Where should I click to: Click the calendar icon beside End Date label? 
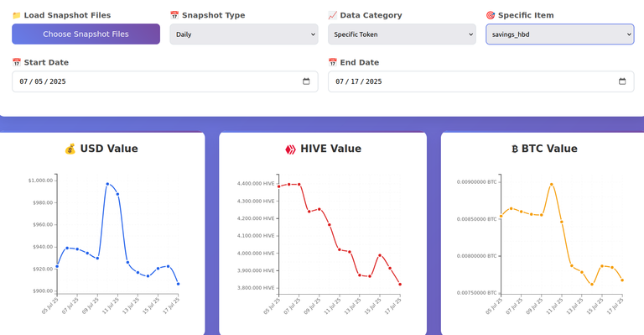332,62
